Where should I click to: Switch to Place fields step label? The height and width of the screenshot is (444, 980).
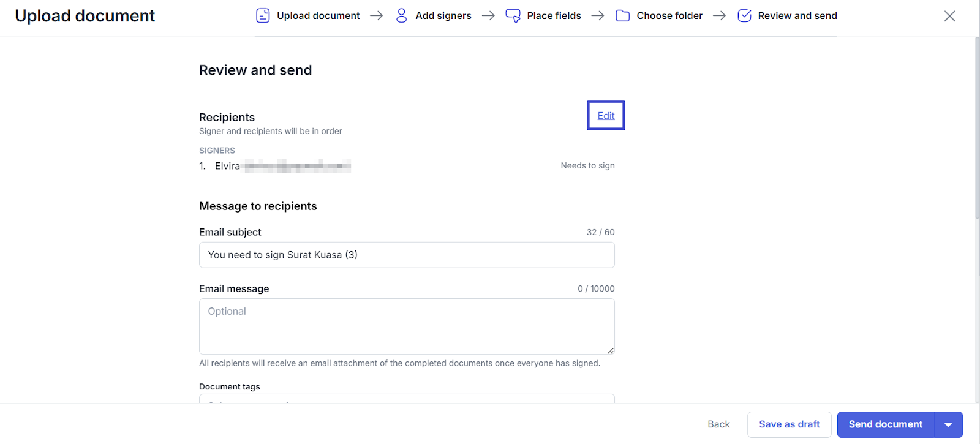tap(554, 16)
